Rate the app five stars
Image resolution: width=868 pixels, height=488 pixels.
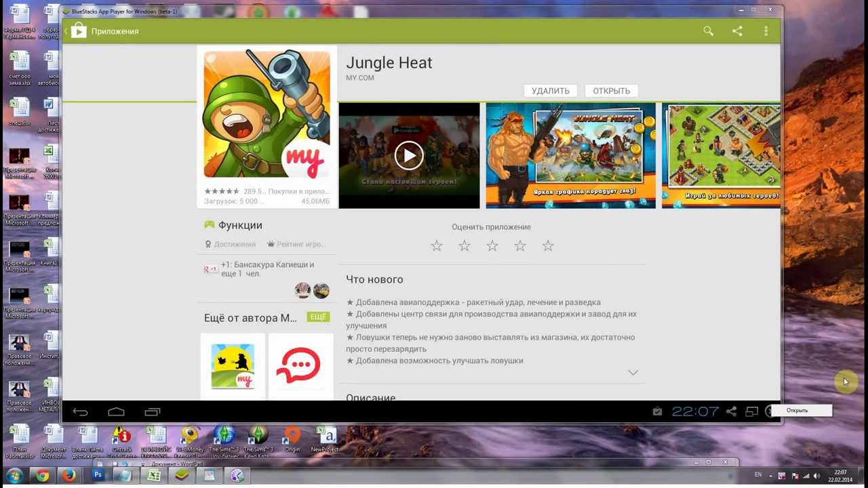pos(548,246)
